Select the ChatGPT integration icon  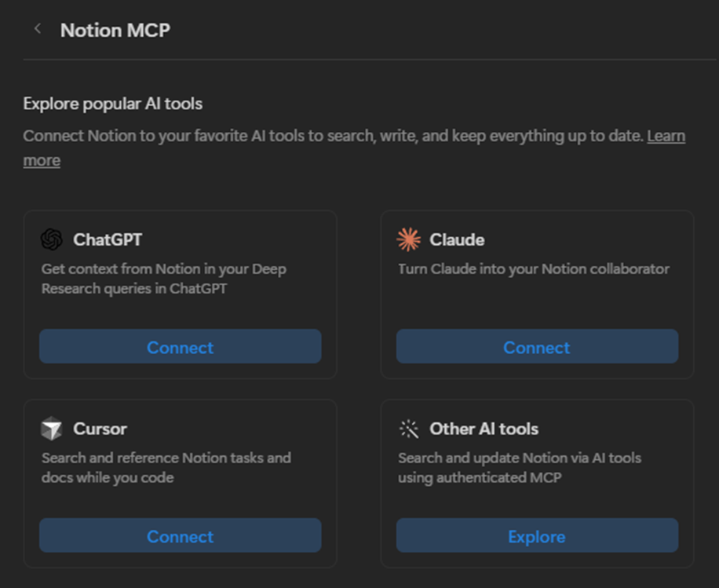coord(52,239)
